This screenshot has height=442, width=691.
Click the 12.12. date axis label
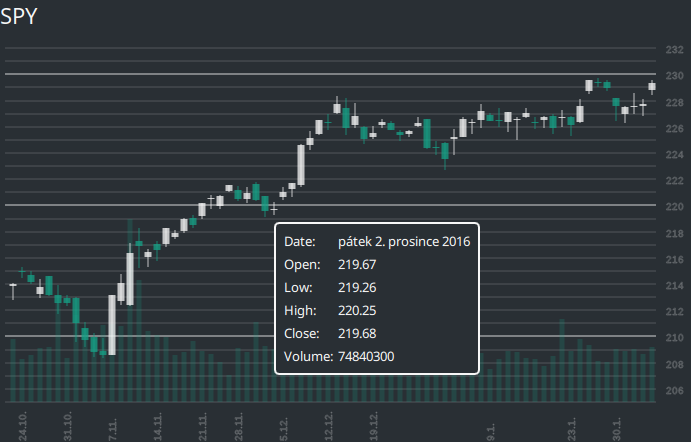tap(329, 427)
